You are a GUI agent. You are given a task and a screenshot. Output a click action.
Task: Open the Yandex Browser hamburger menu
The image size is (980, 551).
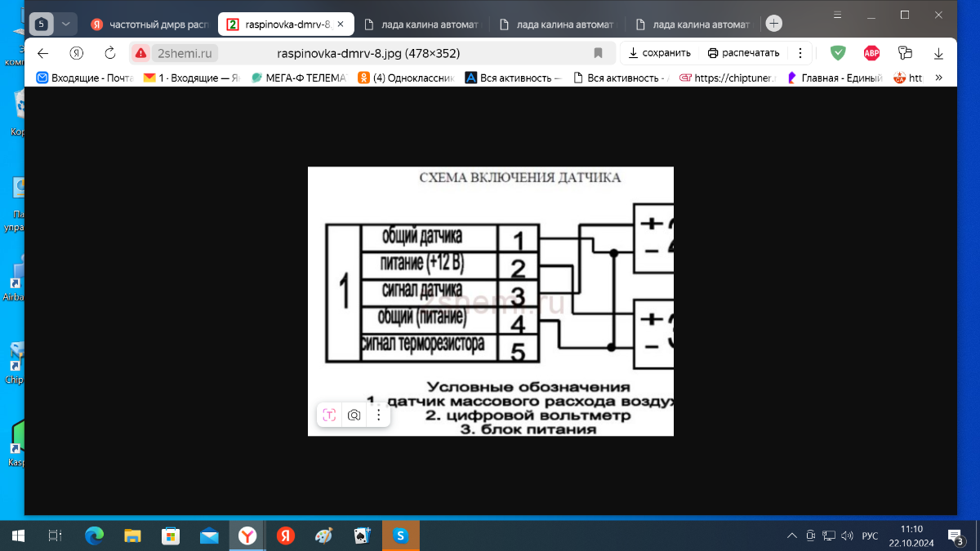pos(838,15)
